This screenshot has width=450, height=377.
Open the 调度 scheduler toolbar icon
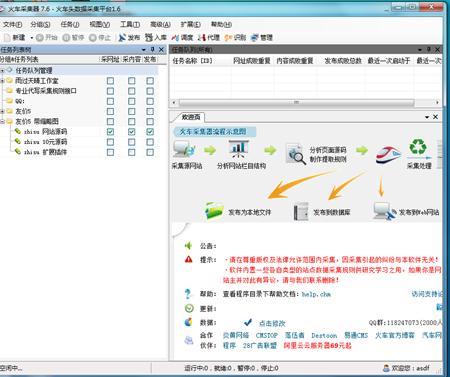pos(175,37)
